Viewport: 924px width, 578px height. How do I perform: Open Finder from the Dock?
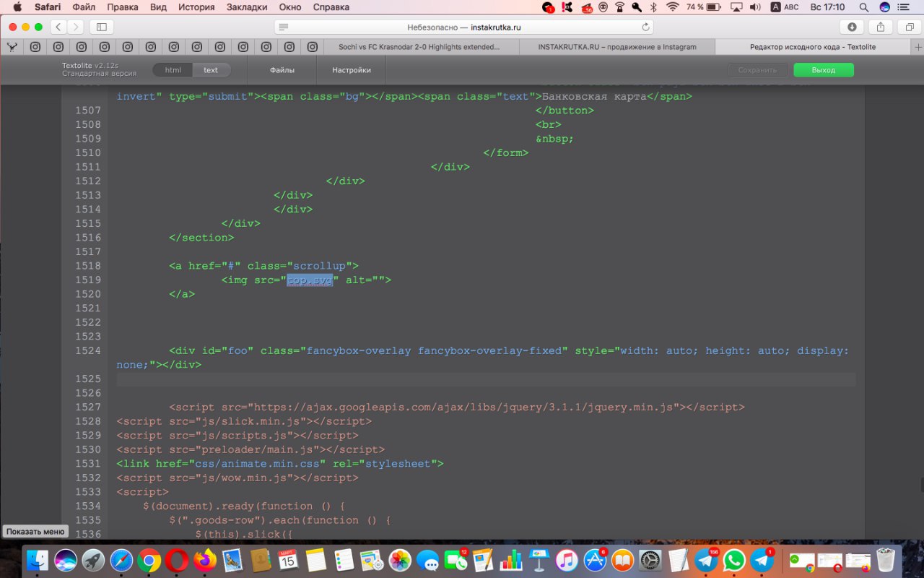[x=38, y=560]
